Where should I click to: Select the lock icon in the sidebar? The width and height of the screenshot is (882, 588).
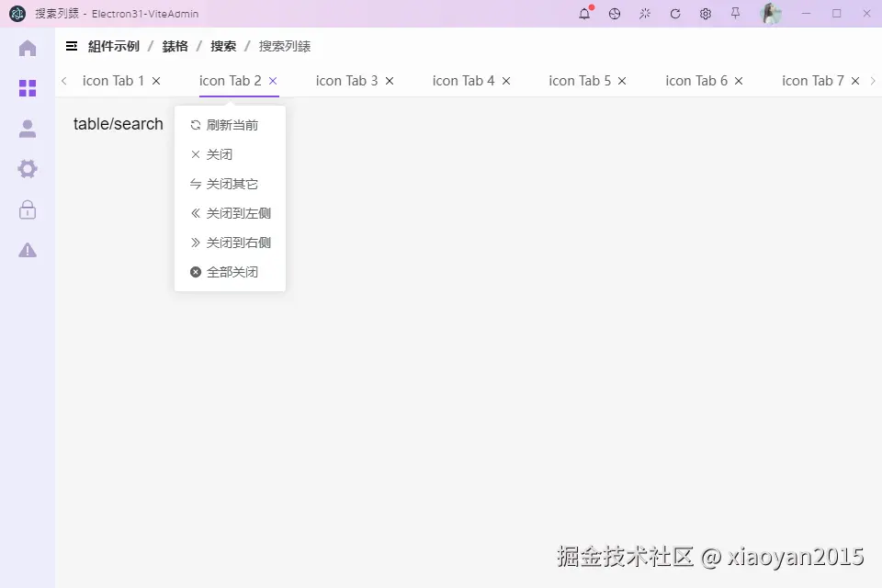click(x=28, y=209)
